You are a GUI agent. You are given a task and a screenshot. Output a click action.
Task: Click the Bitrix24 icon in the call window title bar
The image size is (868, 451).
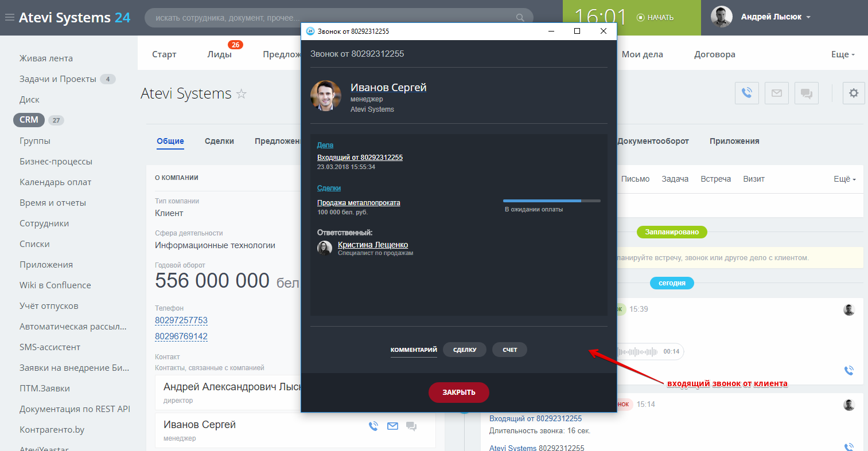coord(310,32)
